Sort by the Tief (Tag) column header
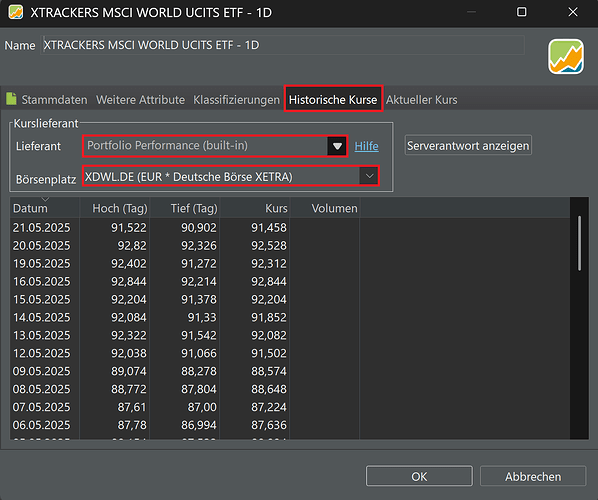The image size is (598, 500). (185, 208)
